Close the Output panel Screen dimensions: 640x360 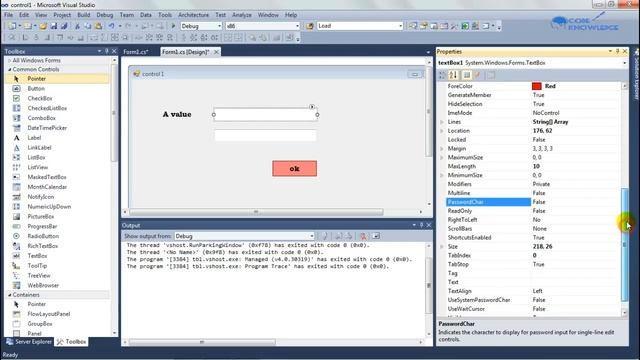[429, 225]
